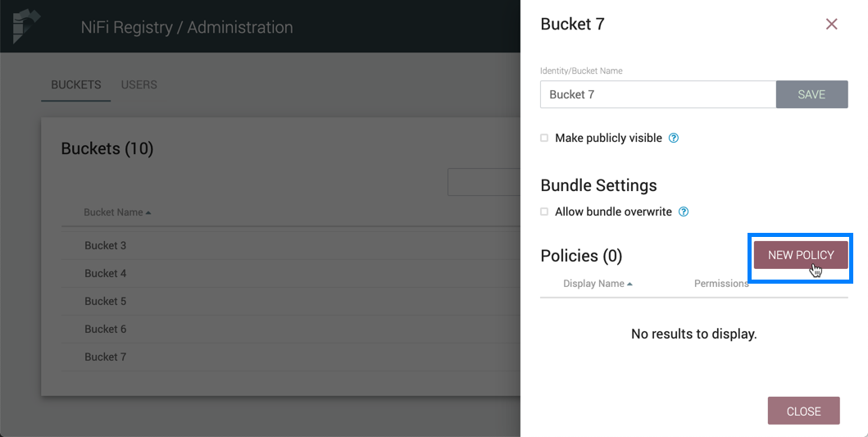Switch to the USERS tab

pos(139,84)
